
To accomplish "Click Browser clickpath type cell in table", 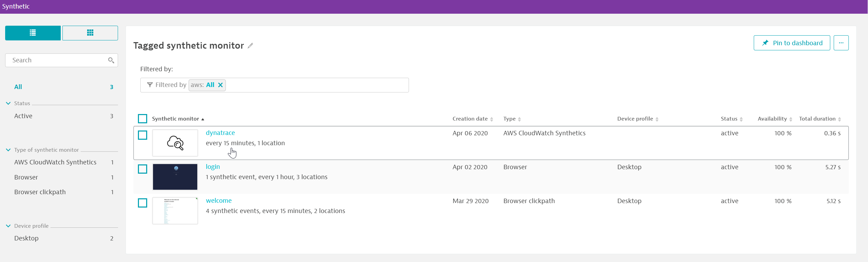I will pyautogui.click(x=529, y=201).
